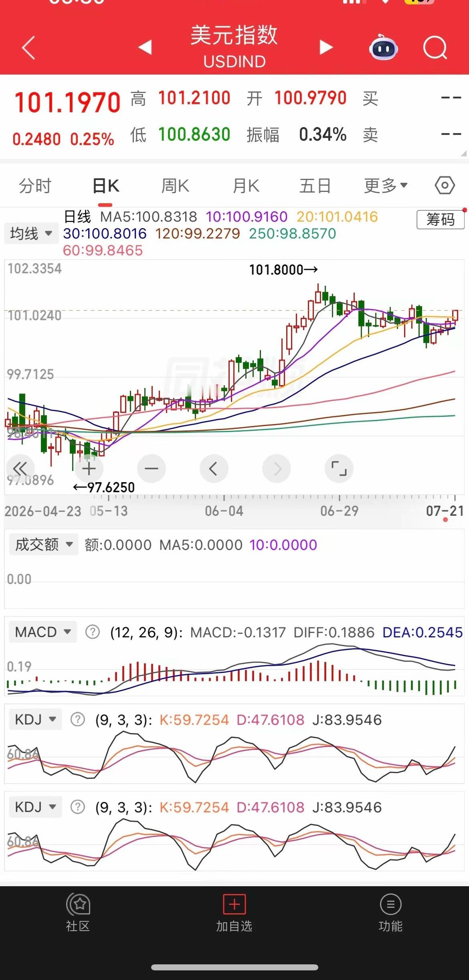The width and height of the screenshot is (469, 980).
Task: Tap the MA30 30:100.8016 reading
Action: click(x=105, y=233)
